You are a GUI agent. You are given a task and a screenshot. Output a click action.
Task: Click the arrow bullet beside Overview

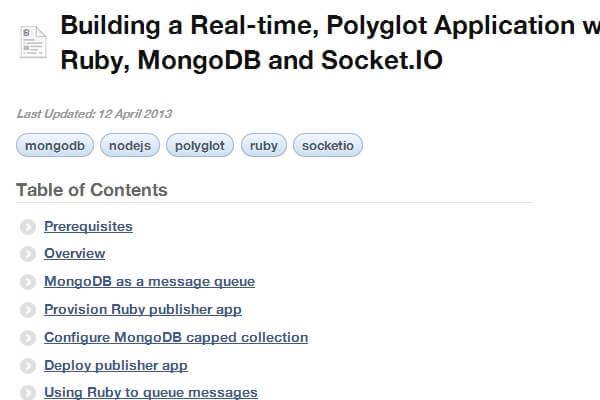click(27, 255)
